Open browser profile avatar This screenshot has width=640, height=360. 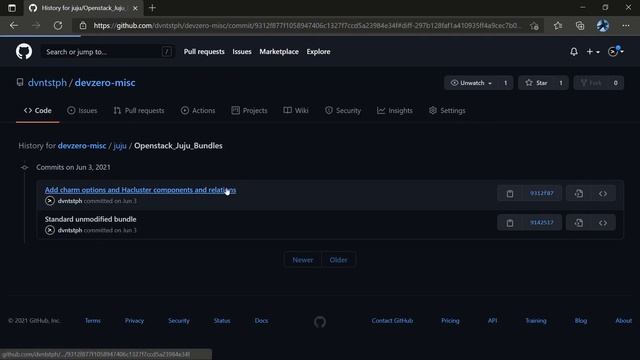603,26
